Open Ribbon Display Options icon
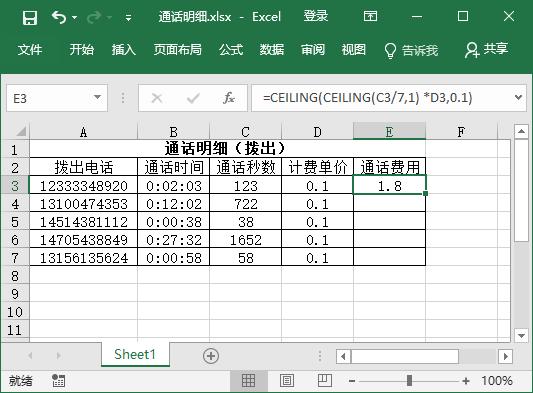Image resolution: width=533 pixels, height=393 pixels. click(370, 16)
